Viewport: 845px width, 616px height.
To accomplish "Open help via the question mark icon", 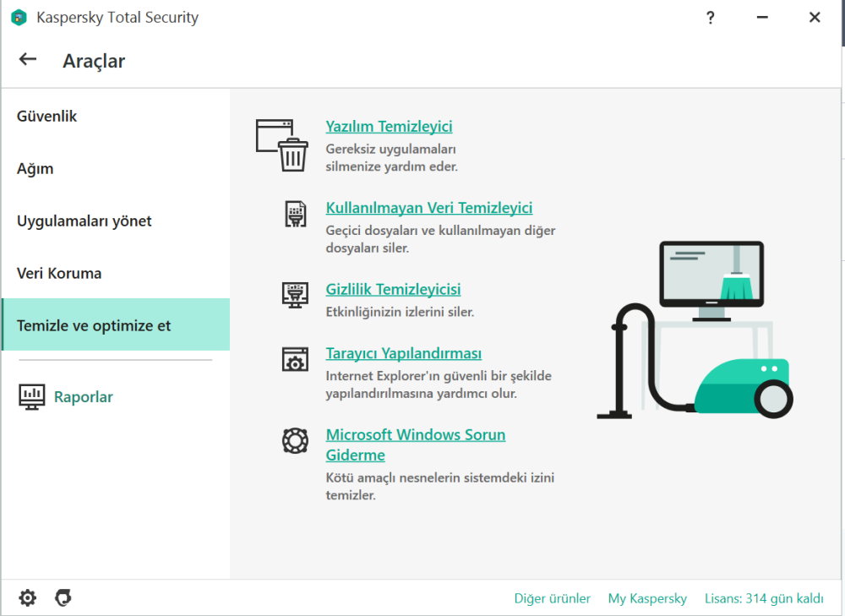I will [x=711, y=18].
